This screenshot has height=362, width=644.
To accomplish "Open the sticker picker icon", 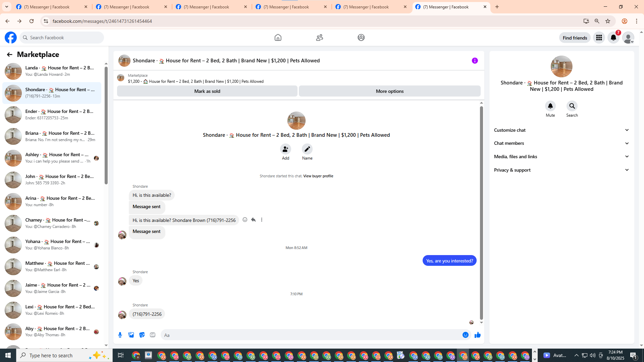I will point(142,335).
